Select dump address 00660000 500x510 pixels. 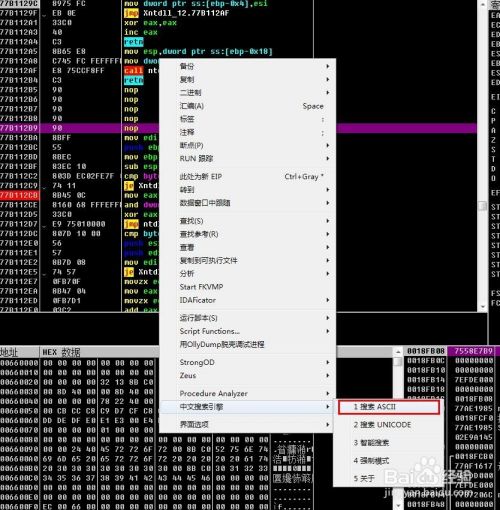(19, 363)
